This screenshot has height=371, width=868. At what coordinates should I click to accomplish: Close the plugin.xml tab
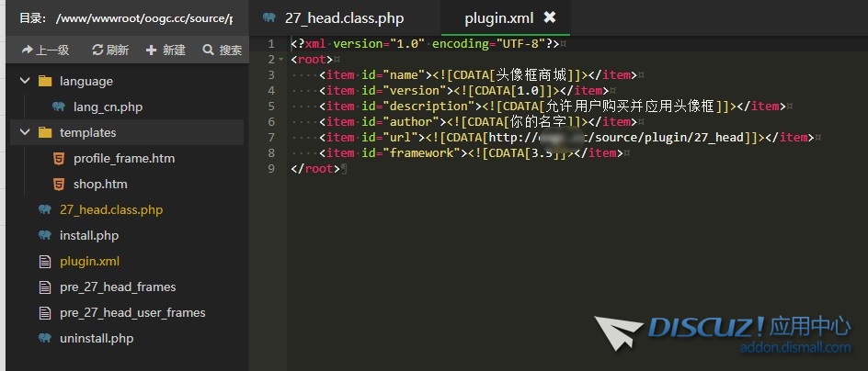[550, 17]
